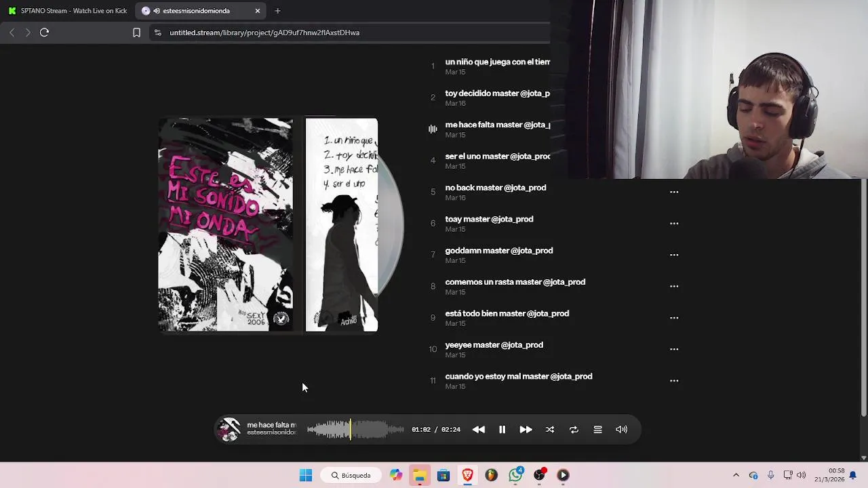Switch to esteesmisonidomionda tab
The image size is (868, 488).
pos(197,11)
